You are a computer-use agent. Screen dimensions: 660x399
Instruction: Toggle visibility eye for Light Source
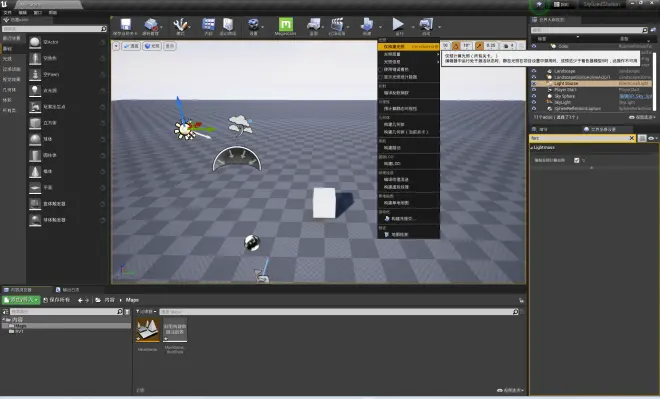coord(534,83)
